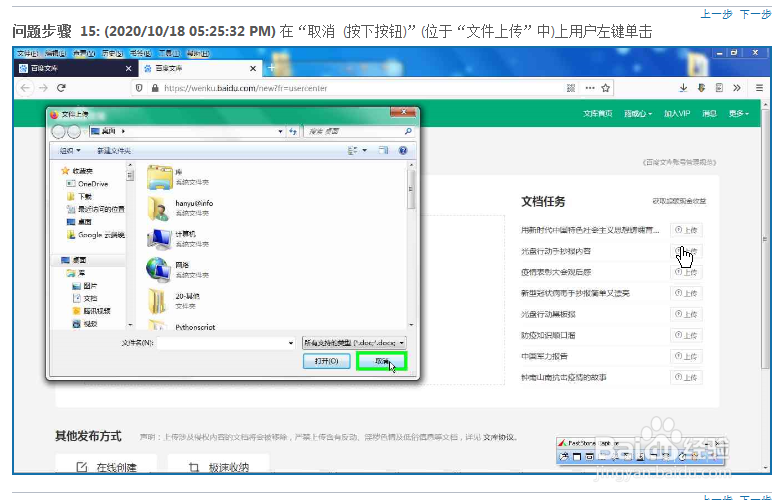Select hanyu@info user folder
The height and width of the screenshot is (500, 775).
pyautogui.click(x=180, y=208)
